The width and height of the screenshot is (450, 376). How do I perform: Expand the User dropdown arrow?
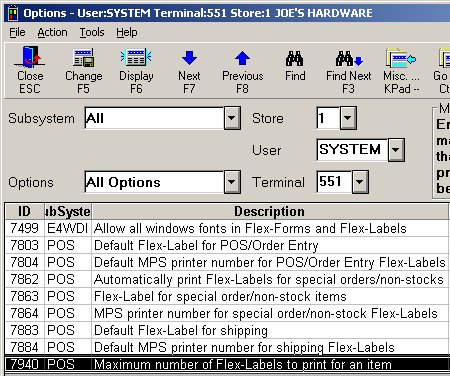pos(396,150)
